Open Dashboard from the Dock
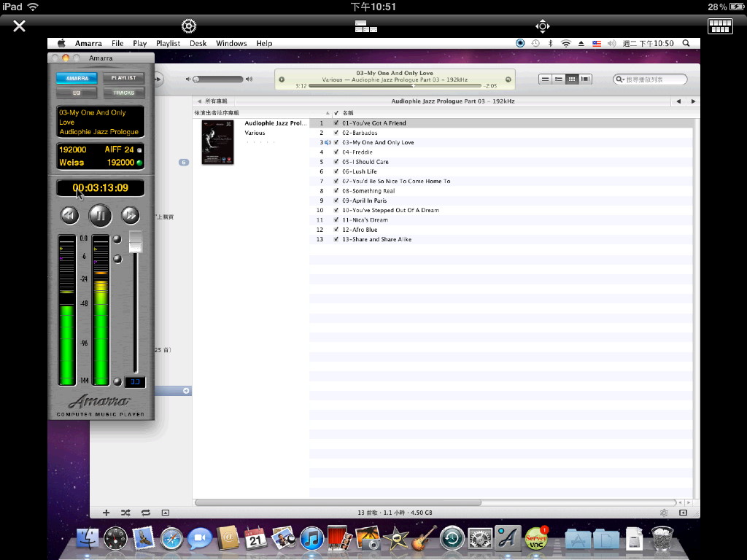 115,539
